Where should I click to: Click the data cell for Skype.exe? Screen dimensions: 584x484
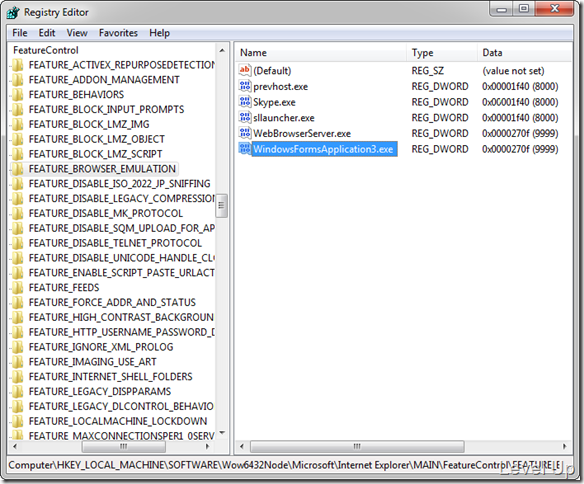pyautogui.click(x=520, y=102)
